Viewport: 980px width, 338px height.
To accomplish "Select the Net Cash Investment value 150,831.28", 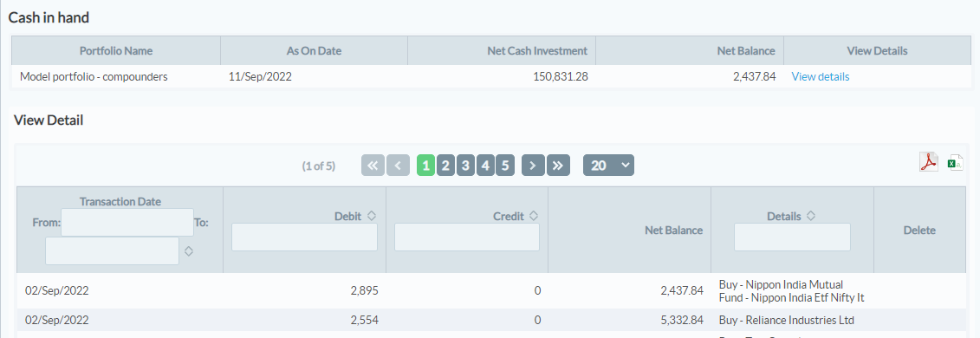I will pos(561,77).
